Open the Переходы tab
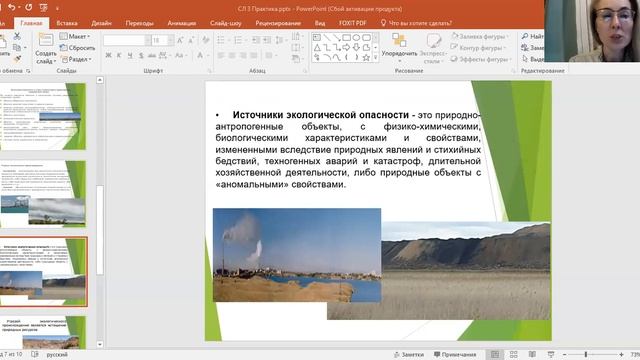 (x=140, y=23)
